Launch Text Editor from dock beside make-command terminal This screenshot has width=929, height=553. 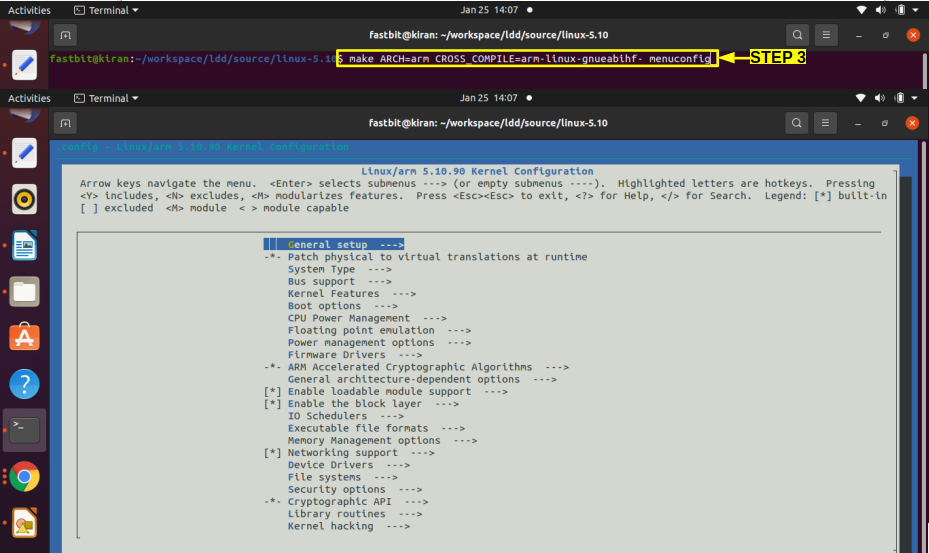point(24,65)
